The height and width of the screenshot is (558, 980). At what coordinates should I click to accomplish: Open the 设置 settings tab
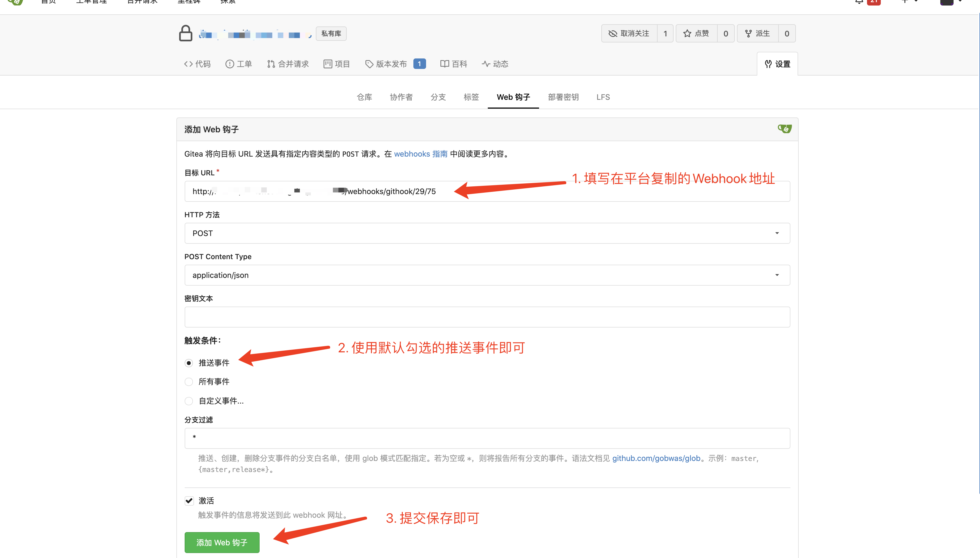(x=777, y=64)
